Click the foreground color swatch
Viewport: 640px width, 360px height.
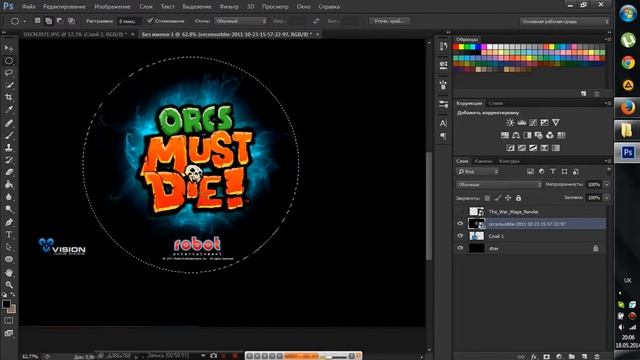[6, 304]
